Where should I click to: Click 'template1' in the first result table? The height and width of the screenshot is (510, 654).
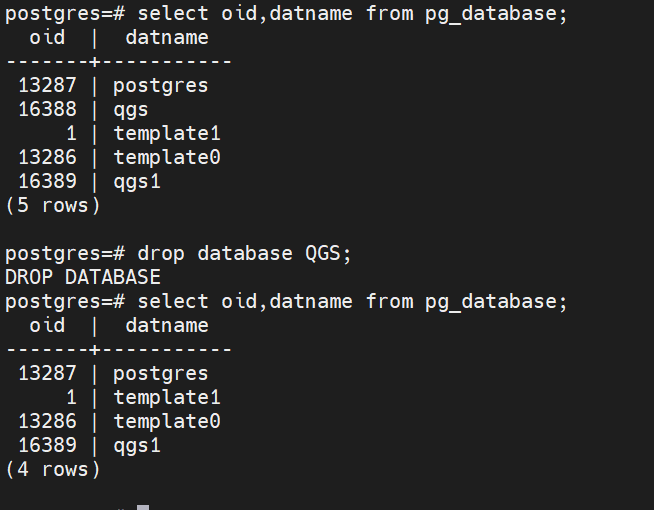click(x=166, y=133)
